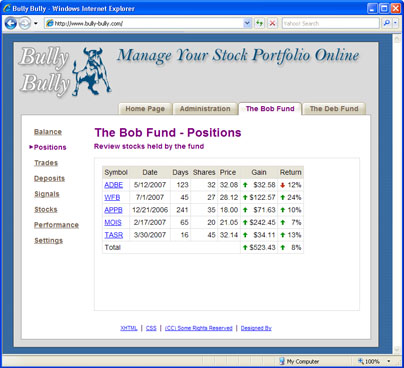This screenshot has height=368, width=404.
Task: Click the Stop loading red X icon
Action: pos(273,23)
